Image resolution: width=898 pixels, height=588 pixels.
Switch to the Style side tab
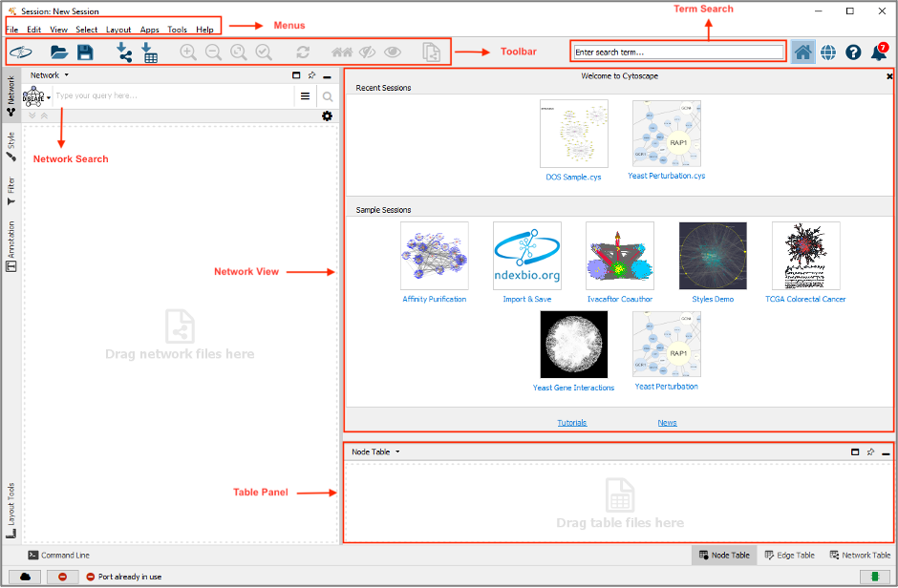(x=11, y=146)
